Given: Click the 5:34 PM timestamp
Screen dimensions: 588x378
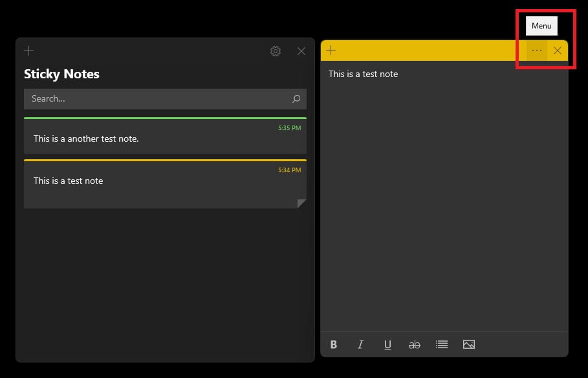Looking at the screenshot, I should point(290,170).
